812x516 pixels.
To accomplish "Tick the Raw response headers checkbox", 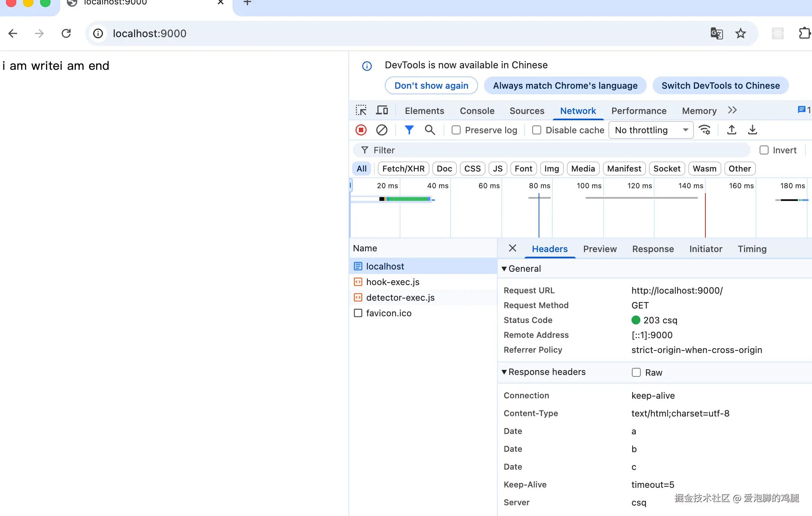I will click(636, 372).
